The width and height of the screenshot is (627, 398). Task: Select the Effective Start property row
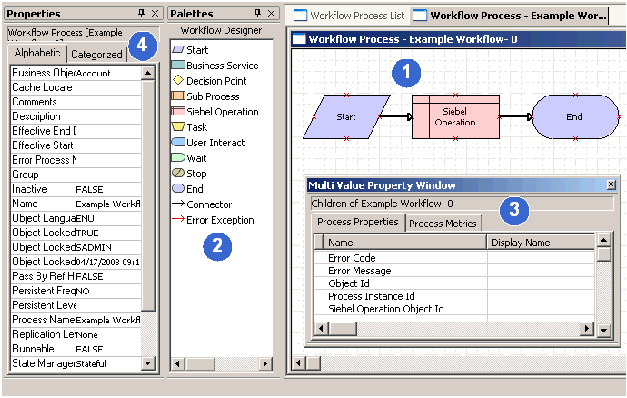click(x=76, y=145)
